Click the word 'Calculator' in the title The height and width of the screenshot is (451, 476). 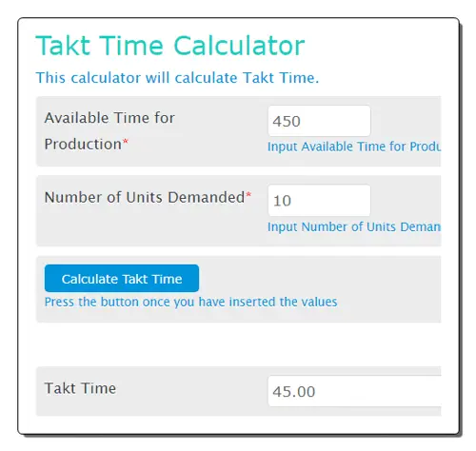click(239, 46)
